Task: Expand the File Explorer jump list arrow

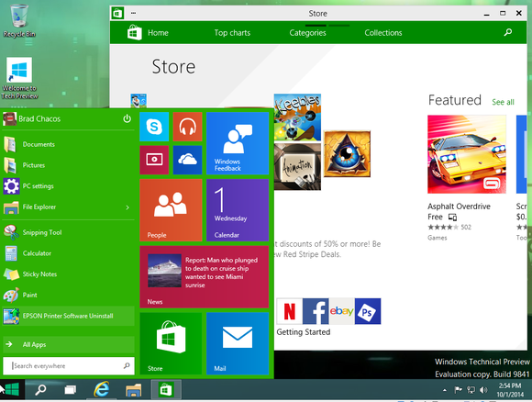Action: pos(127,207)
